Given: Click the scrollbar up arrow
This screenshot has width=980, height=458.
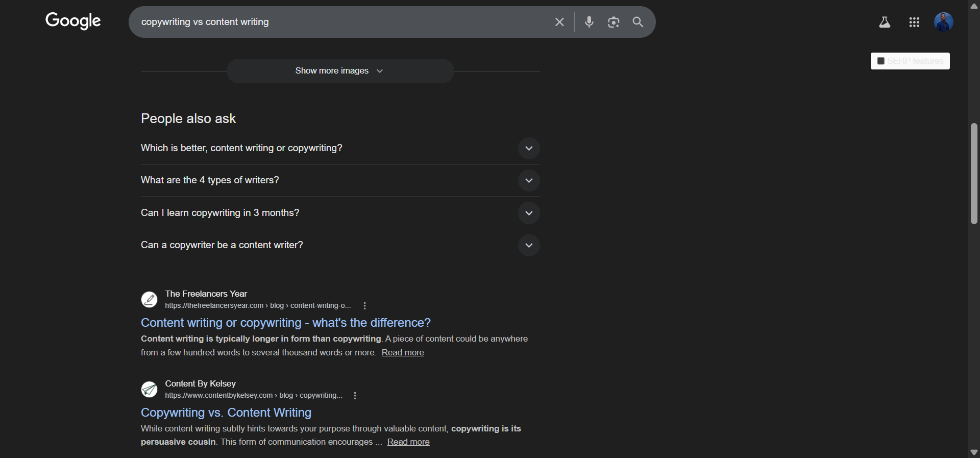Looking at the screenshot, I should pos(974,6).
